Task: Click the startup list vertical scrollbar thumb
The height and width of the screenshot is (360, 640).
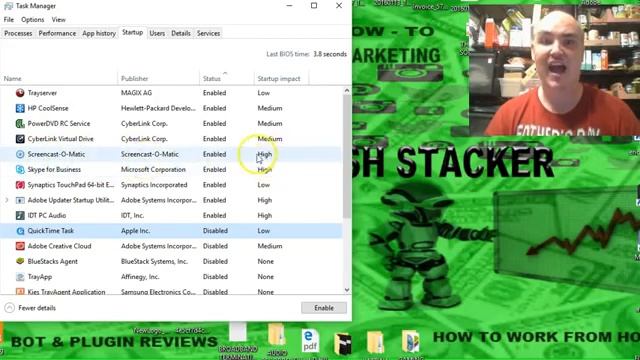Action: [x=347, y=156]
